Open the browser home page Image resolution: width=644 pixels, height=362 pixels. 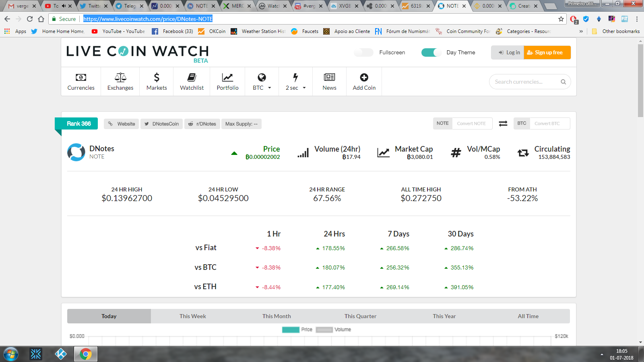[x=41, y=19]
